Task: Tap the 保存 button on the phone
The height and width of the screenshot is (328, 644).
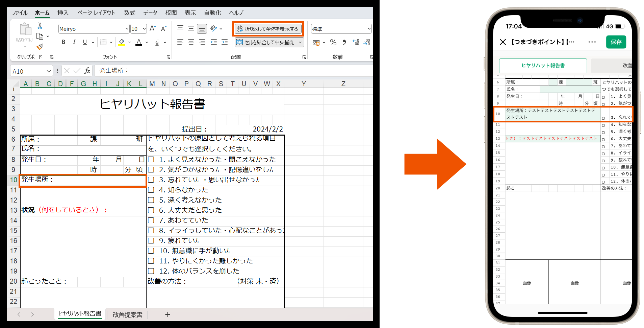Action: coord(616,42)
